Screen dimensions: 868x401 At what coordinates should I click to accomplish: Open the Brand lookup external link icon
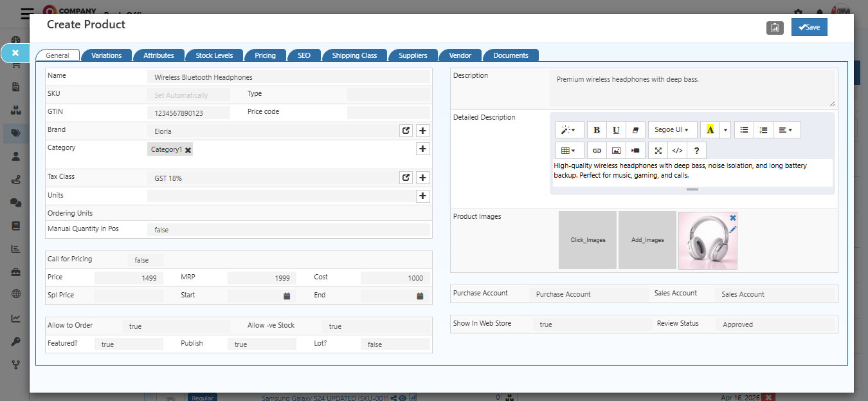pos(406,130)
